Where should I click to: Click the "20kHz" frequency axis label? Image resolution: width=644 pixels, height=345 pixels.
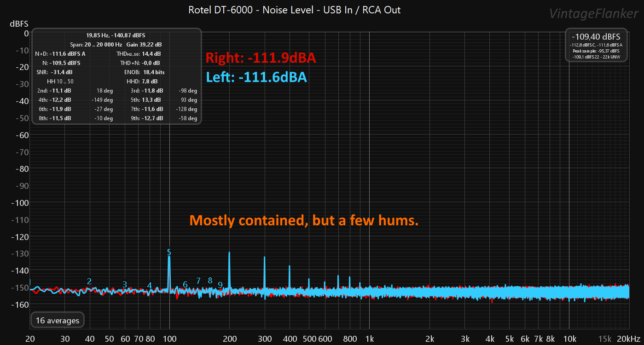(628, 339)
